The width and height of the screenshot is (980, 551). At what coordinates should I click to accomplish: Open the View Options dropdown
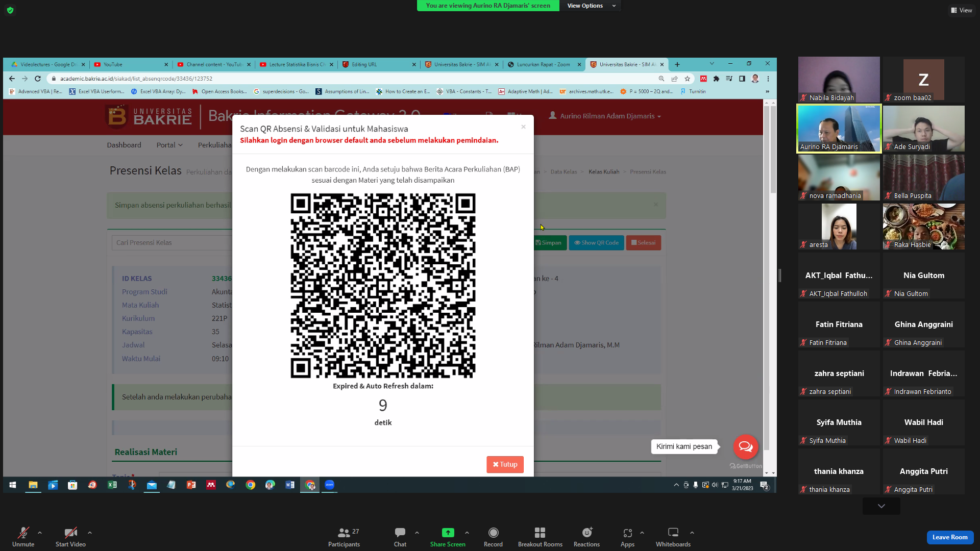[x=591, y=6]
